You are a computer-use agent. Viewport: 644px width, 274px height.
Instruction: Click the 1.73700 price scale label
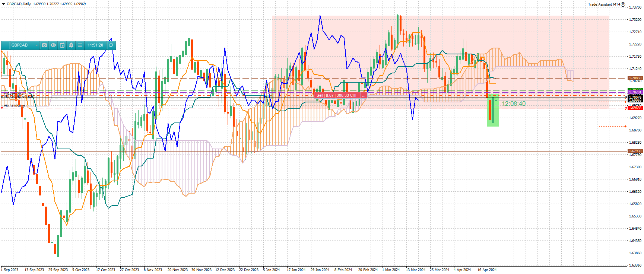[635, 7]
